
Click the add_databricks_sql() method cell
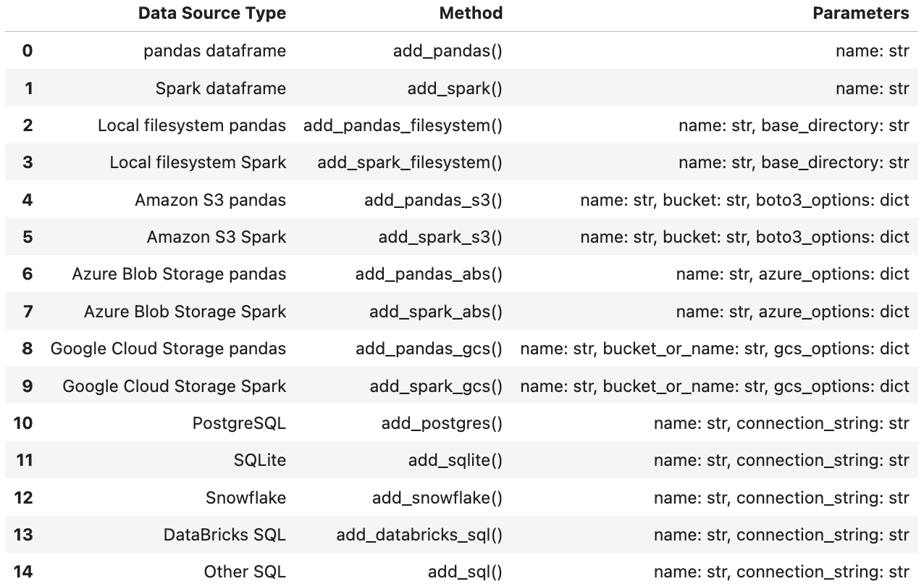[x=419, y=535]
